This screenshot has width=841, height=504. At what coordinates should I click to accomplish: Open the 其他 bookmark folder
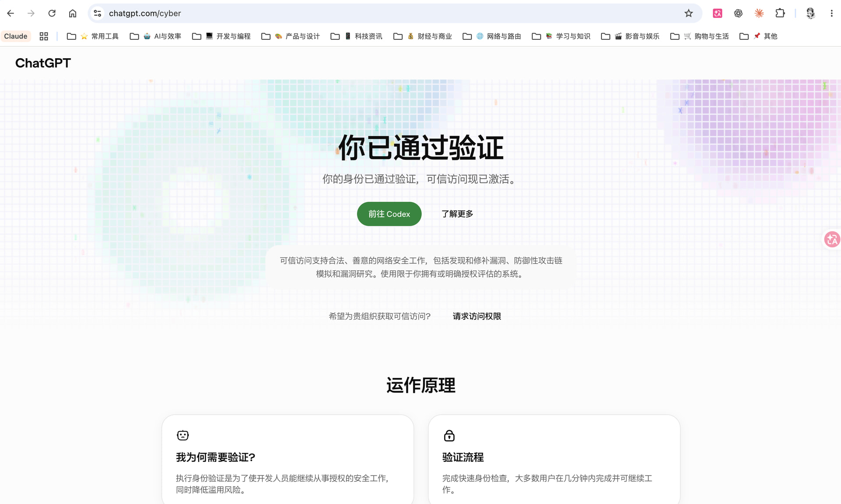point(758,36)
